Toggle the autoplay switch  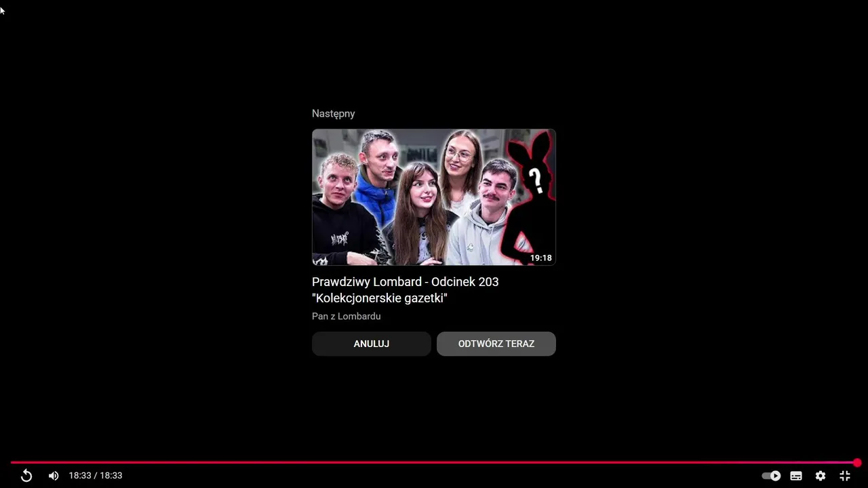tap(771, 476)
